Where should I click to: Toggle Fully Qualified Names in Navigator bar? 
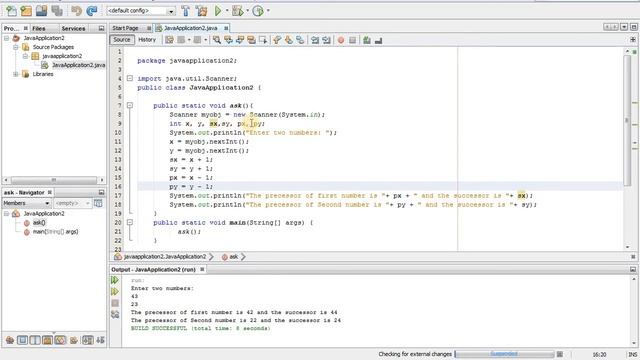(x=73, y=340)
